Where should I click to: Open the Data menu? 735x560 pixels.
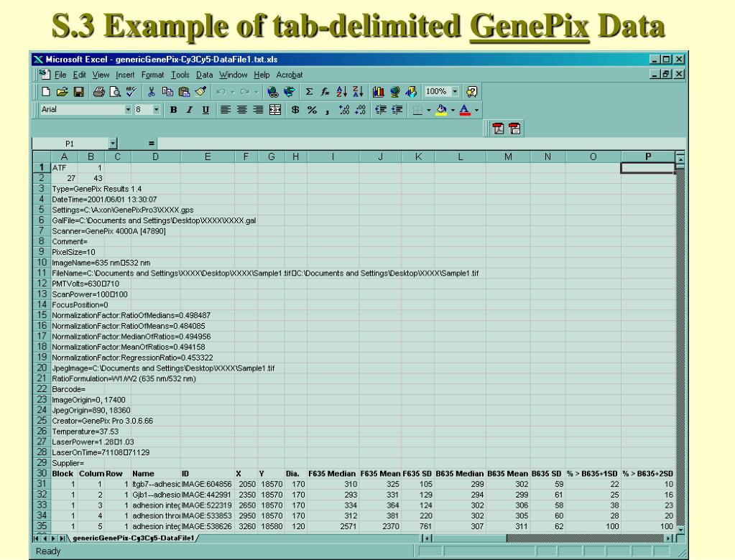click(204, 75)
